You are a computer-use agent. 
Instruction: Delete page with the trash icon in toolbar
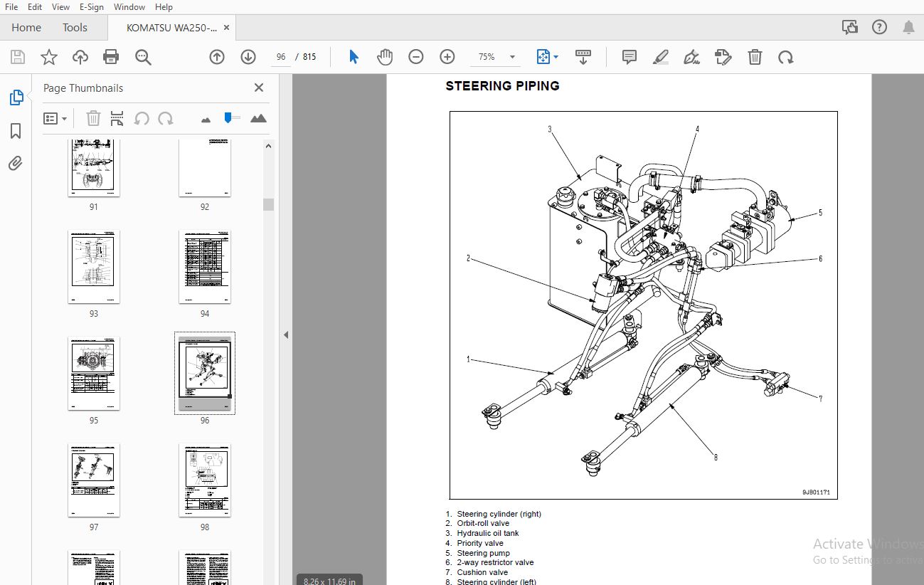tap(755, 57)
